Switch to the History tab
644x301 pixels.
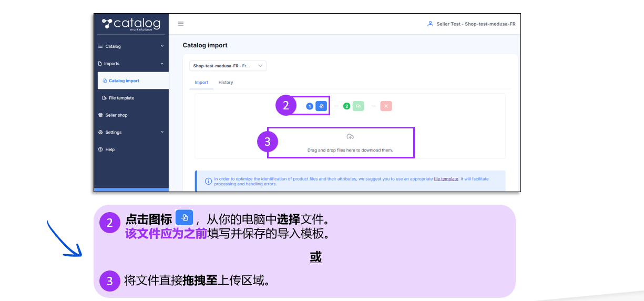coord(226,83)
